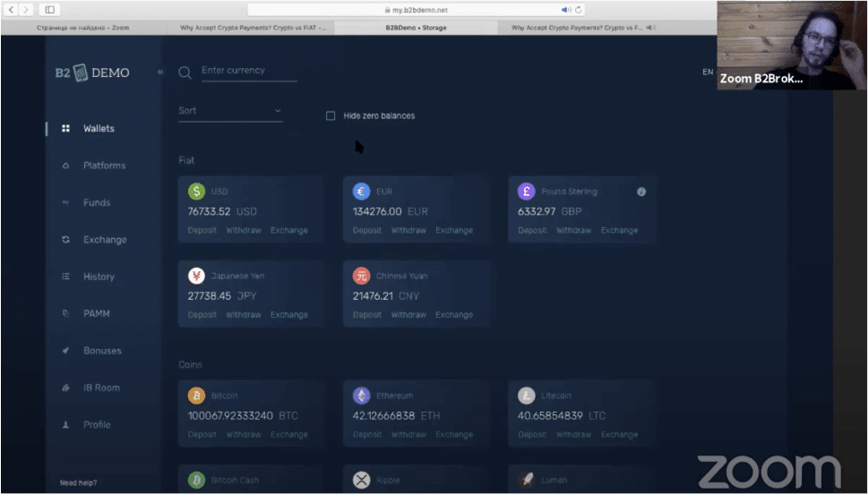Open History in the sidebar
868x494 pixels.
point(99,277)
